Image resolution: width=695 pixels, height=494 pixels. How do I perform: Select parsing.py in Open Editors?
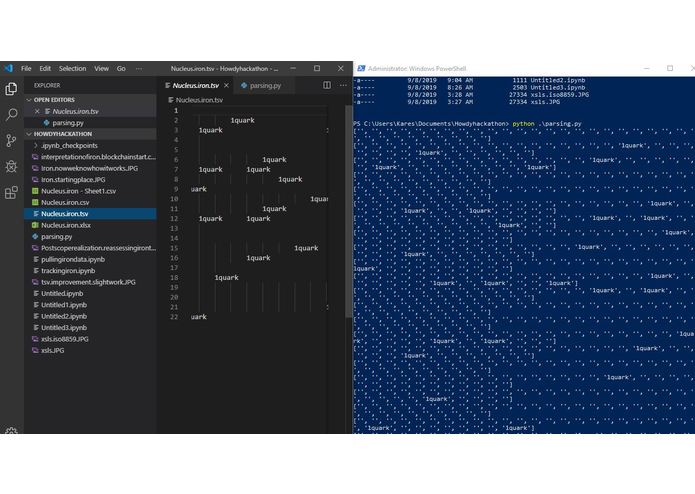coord(90,123)
